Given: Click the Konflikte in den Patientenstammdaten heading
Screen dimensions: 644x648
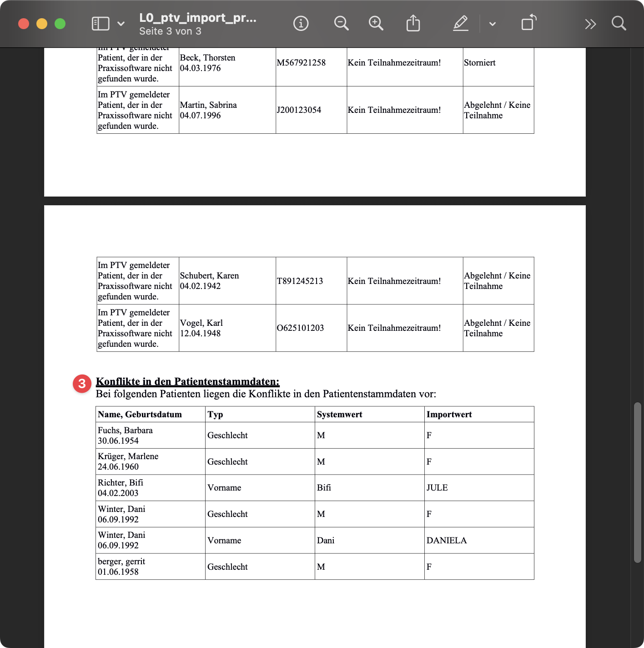Looking at the screenshot, I should point(187,381).
